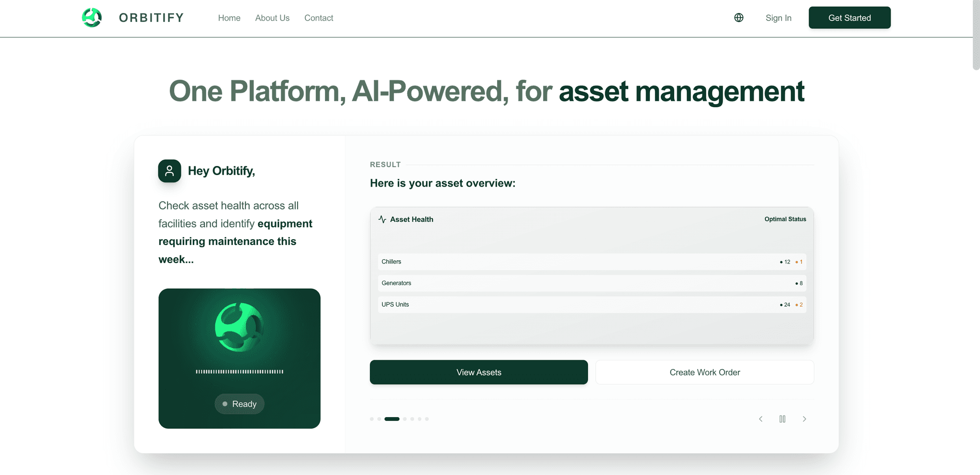
Task: Pause the carousel slideshow
Action: [x=782, y=419]
